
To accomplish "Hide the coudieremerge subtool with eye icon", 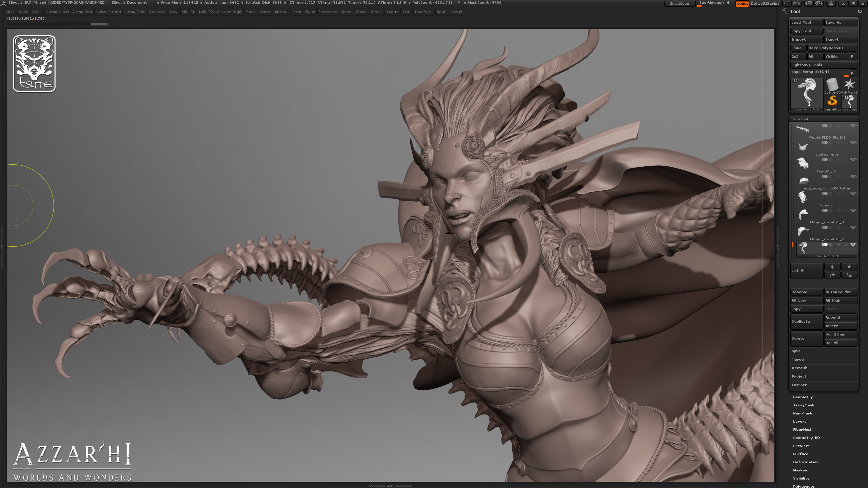I will click(853, 143).
